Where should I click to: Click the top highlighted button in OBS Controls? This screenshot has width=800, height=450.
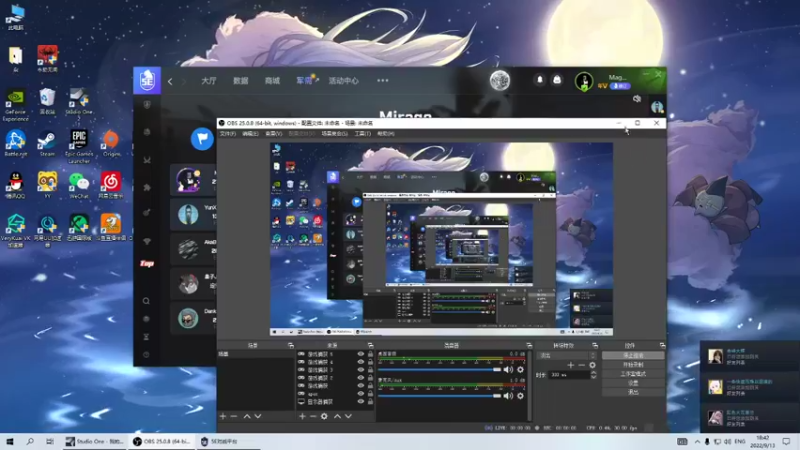(x=633, y=356)
